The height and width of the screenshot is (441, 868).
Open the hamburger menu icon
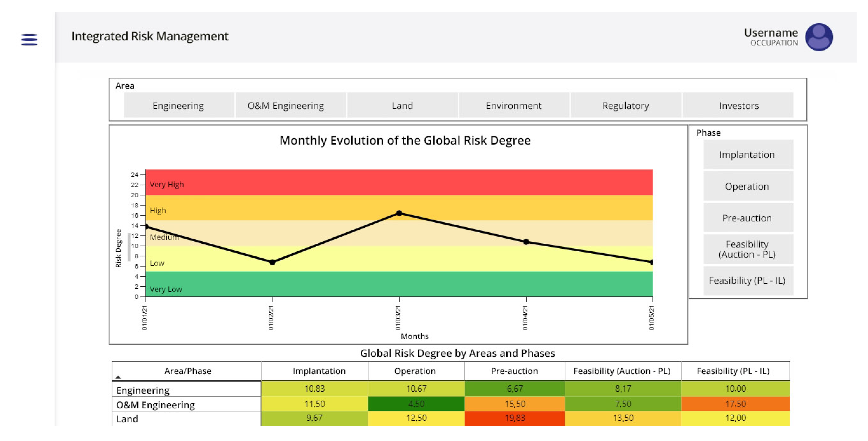tap(29, 39)
